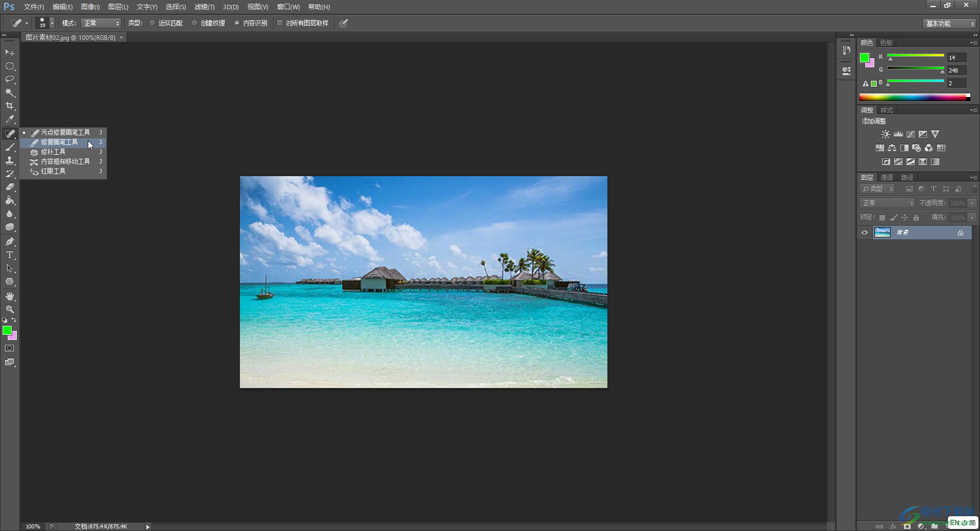Screen dimensions: 980x531
Task: Add a Curves adjustment
Action: tap(911, 134)
